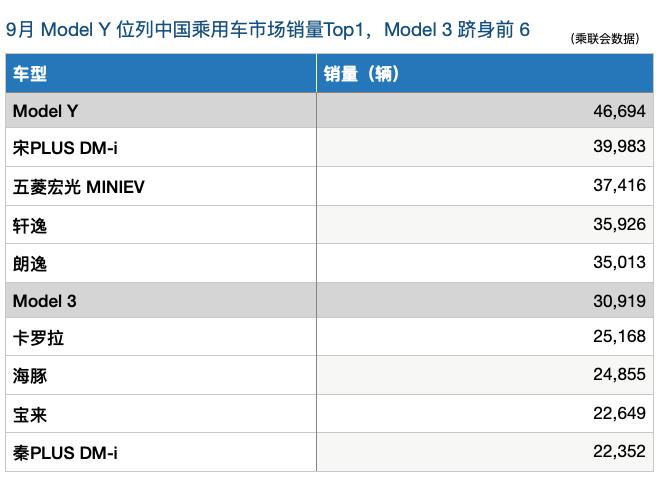Click the 朗逸 model cell
This screenshot has width=660, height=478.
(x=30, y=263)
